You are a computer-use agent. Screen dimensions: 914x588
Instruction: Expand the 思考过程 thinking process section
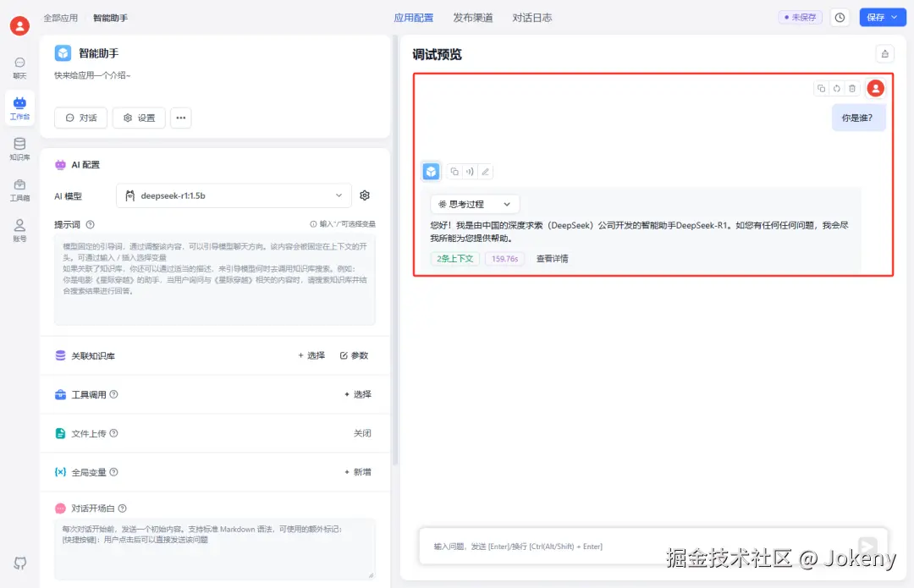pos(475,204)
